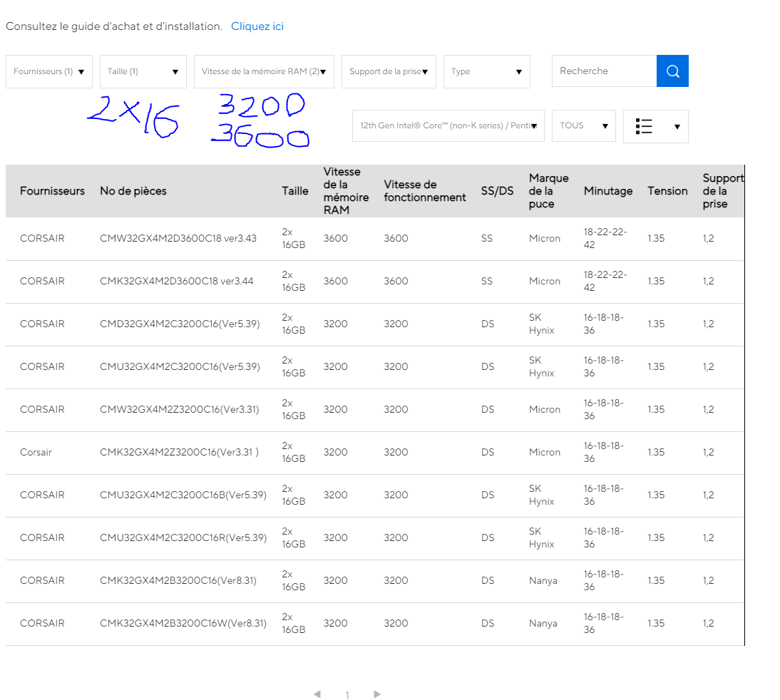Select page number 1 in pagination

(347, 695)
